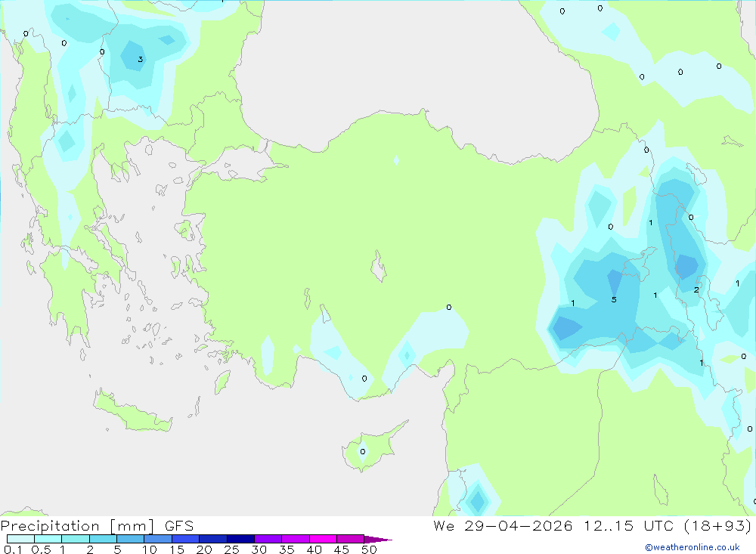Click the '0.5' legend scale label
The height and width of the screenshot is (554, 756).
[41, 549]
